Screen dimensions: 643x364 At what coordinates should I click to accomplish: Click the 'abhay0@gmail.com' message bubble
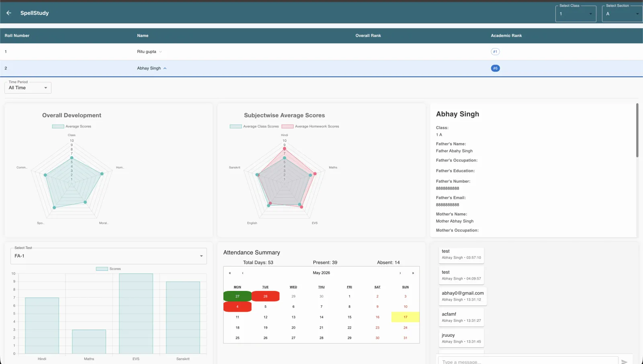[463, 296]
